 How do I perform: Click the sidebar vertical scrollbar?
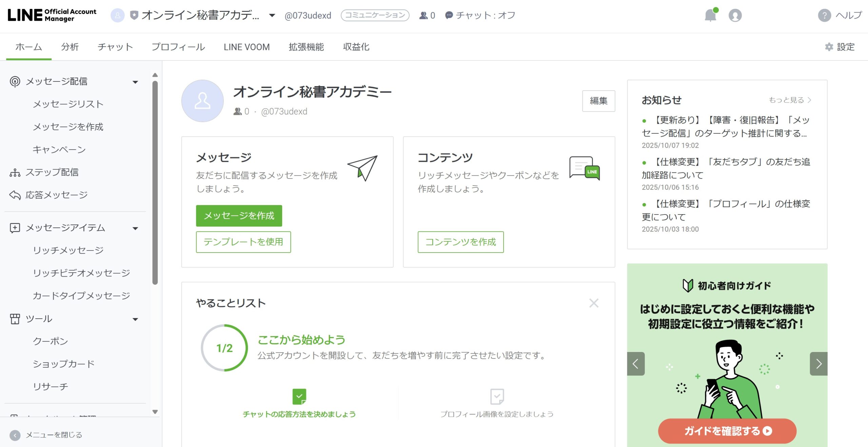pyautogui.click(x=155, y=183)
